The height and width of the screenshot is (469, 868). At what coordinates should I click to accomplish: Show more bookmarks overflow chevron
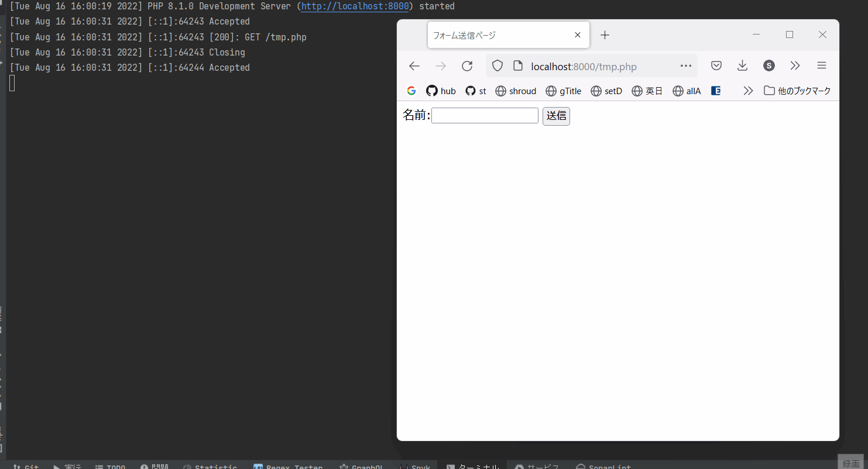click(x=747, y=91)
